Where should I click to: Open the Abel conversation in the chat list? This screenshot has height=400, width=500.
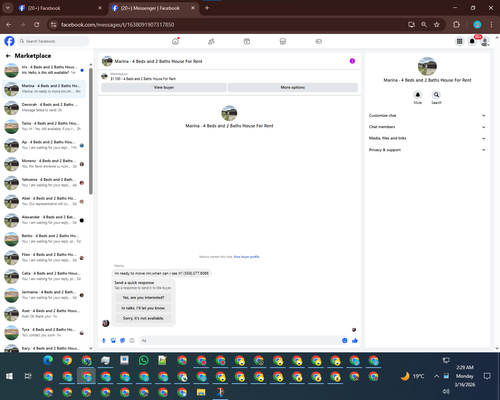[x=44, y=201]
